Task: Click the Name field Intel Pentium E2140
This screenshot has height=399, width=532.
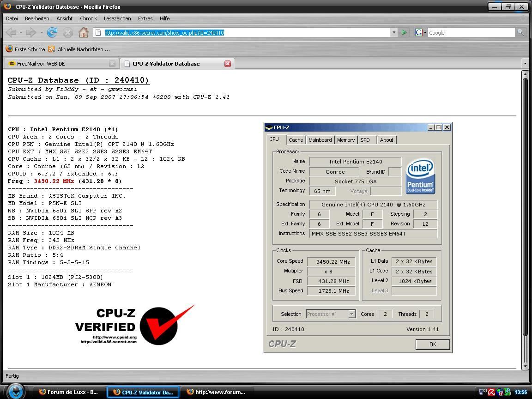Action: [x=356, y=162]
